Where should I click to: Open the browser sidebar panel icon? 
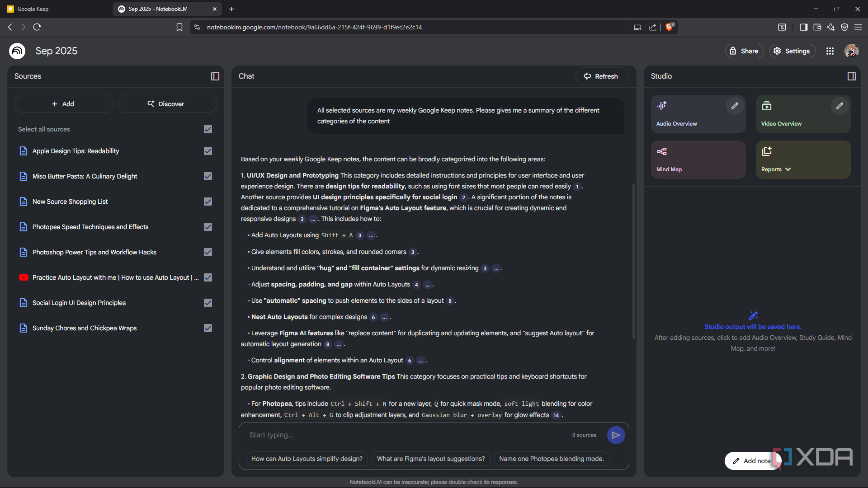point(803,27)
